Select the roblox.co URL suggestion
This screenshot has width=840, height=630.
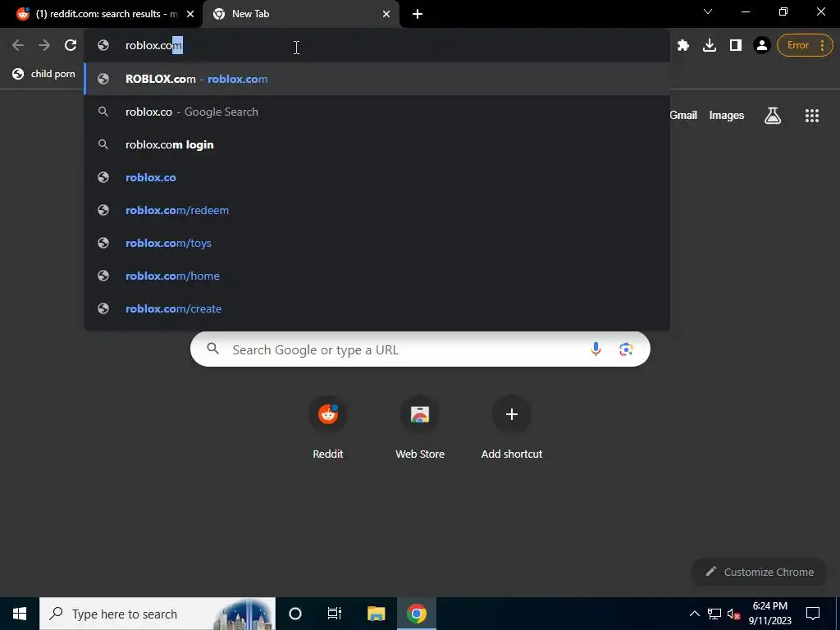(x=377, y=177)
